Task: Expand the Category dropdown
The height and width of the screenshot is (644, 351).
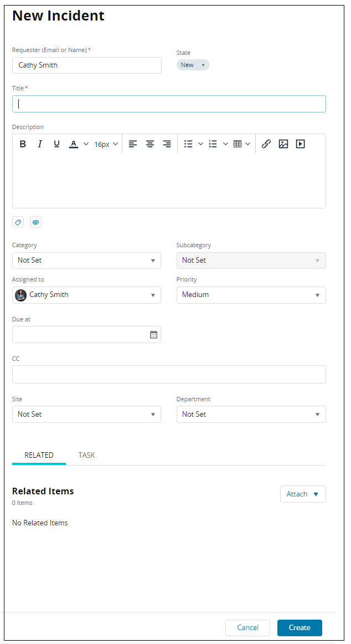Action: pos(86,260)
